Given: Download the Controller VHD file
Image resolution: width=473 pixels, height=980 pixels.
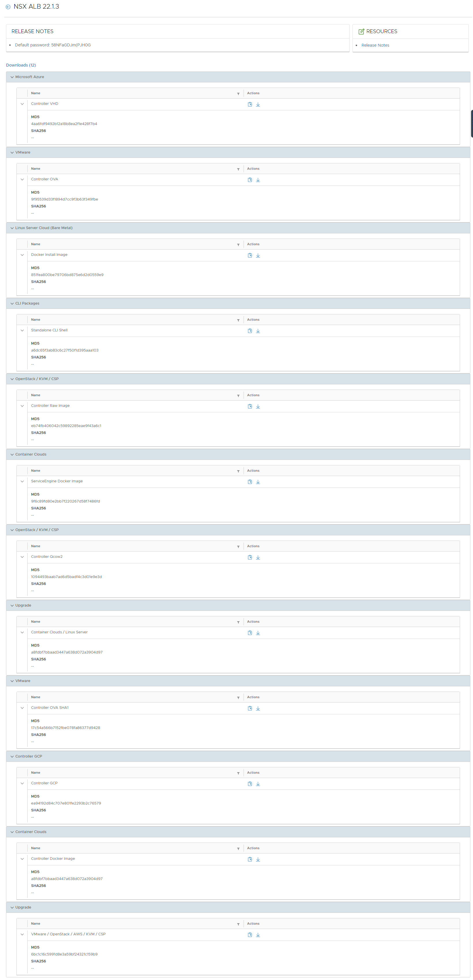Looking at the screenshot, I should pos(258,104).
